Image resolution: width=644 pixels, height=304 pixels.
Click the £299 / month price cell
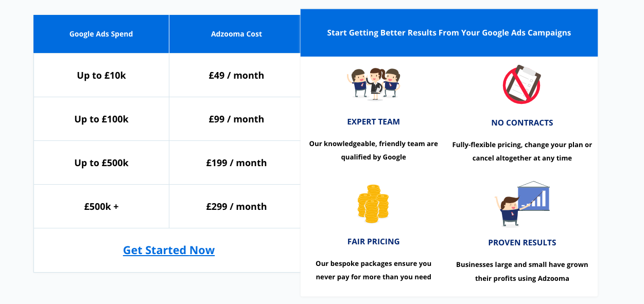(236, 207)
